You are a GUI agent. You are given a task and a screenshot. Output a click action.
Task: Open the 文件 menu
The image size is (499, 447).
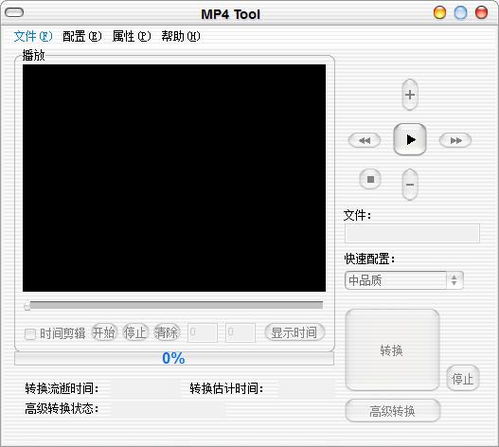(x=33, y=36)
